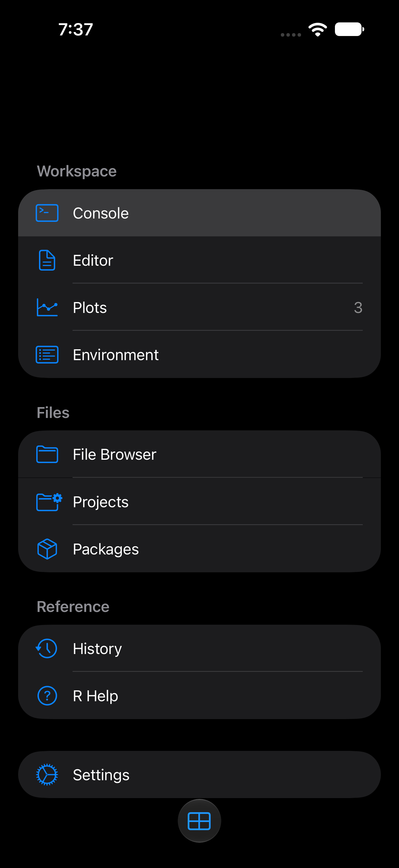
Task: Open the Projects entry
Action: pos(199,502)
